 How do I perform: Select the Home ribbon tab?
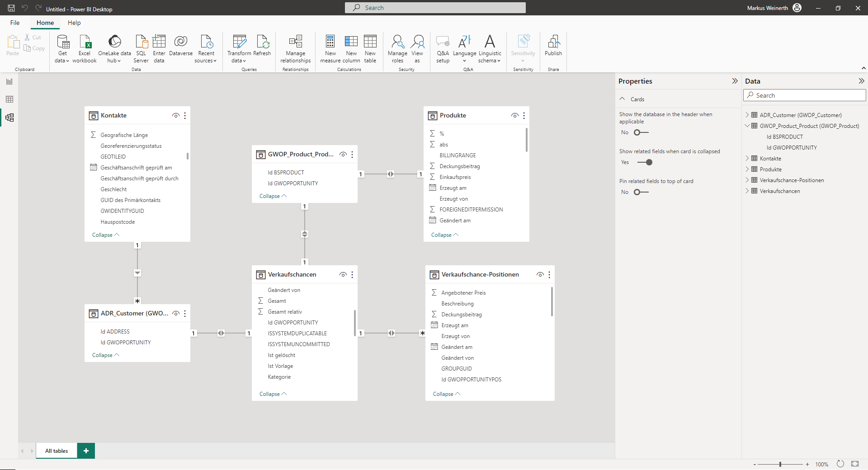(x=45, y=23)
